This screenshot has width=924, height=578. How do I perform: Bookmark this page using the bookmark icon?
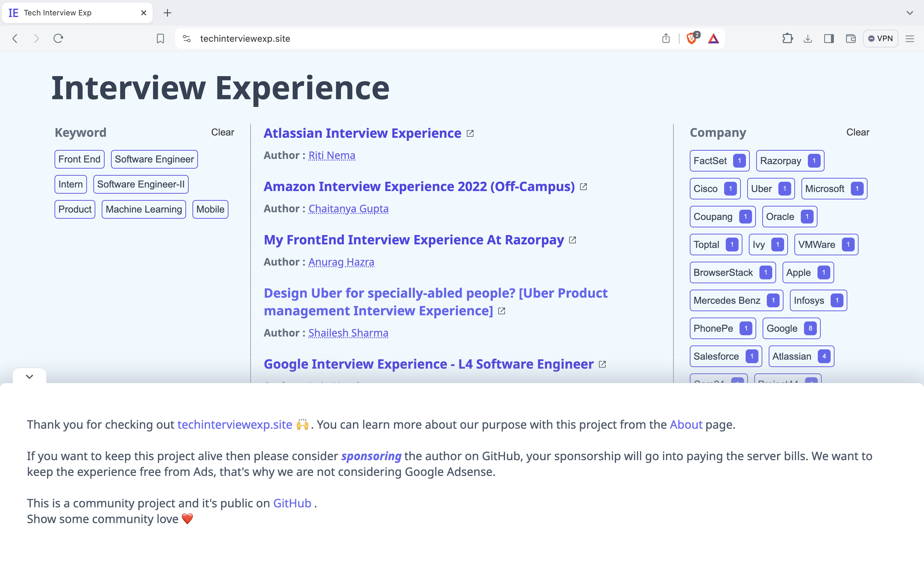pyautogui.click(x=160, y=39)
